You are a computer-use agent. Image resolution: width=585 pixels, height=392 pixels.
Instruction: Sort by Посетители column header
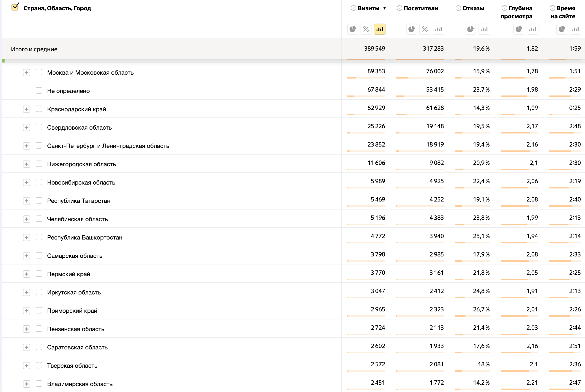click(x=421, y=8)
